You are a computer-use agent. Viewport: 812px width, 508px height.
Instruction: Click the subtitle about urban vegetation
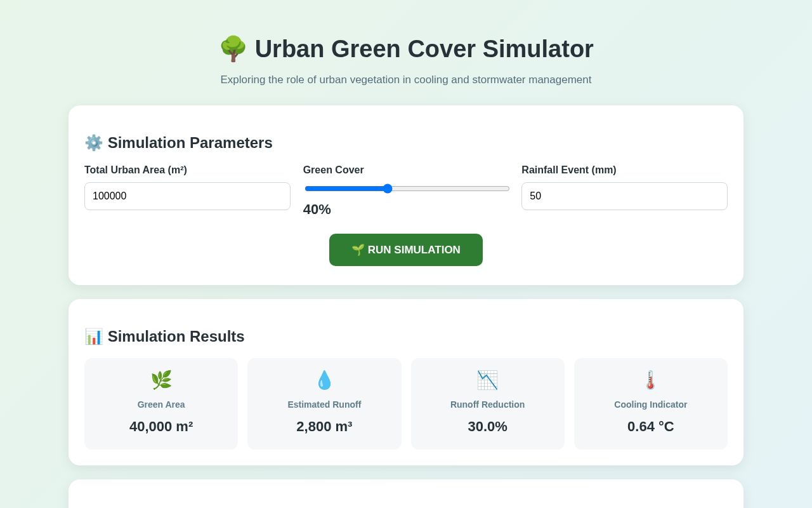coord(406,80)
